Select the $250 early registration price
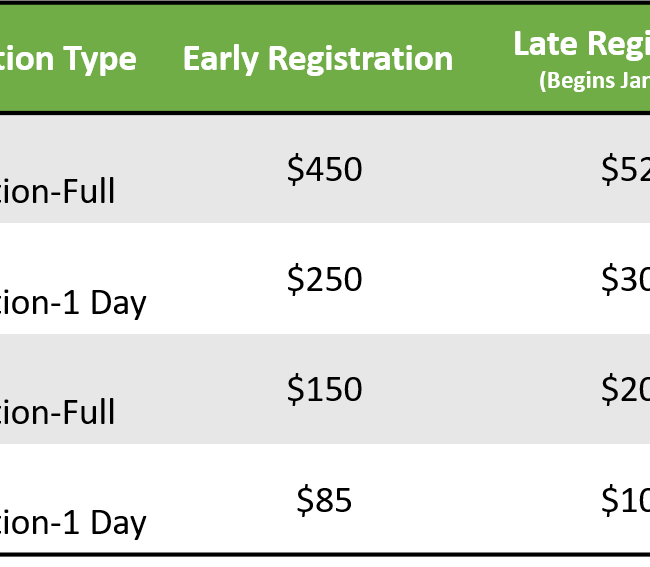This screenshot has width=650, height=567. (x=324, y=280)
